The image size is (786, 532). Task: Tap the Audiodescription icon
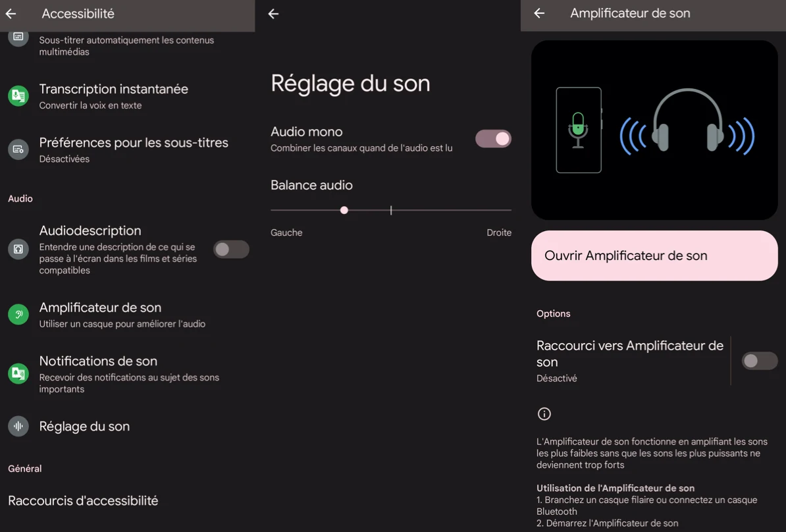coord(18,249)
